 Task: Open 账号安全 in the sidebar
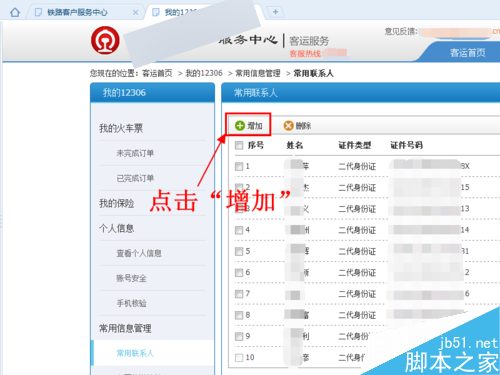pyautogui.click(x=131, y=278)
